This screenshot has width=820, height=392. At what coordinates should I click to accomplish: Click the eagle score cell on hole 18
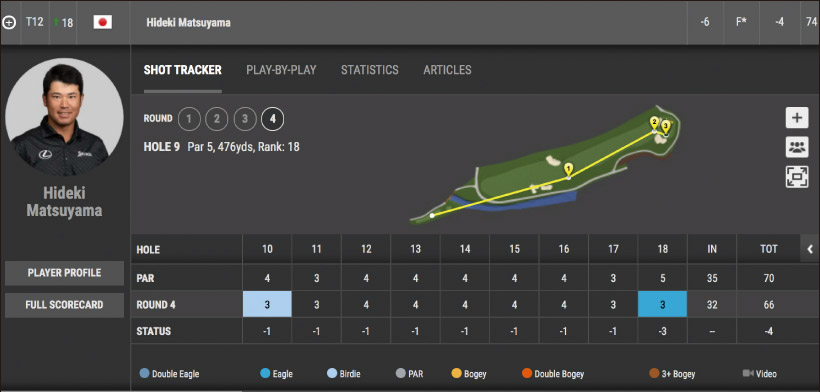point(662,305)
